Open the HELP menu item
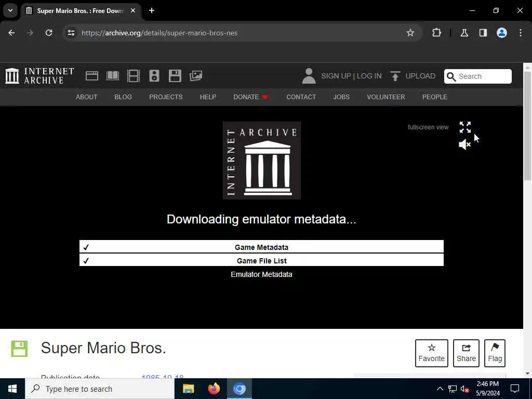Viewport: 532px width, 399px height. point(208,97)
